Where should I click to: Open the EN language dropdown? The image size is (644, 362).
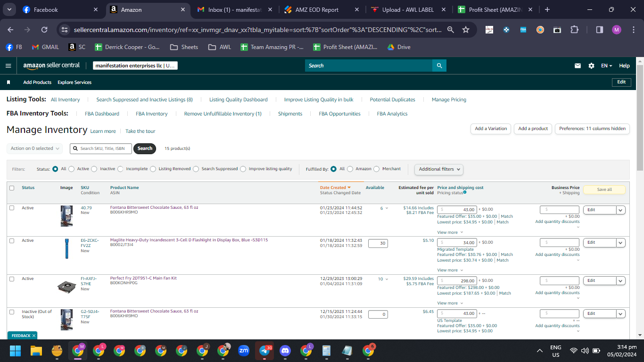[x=607, y=66]
